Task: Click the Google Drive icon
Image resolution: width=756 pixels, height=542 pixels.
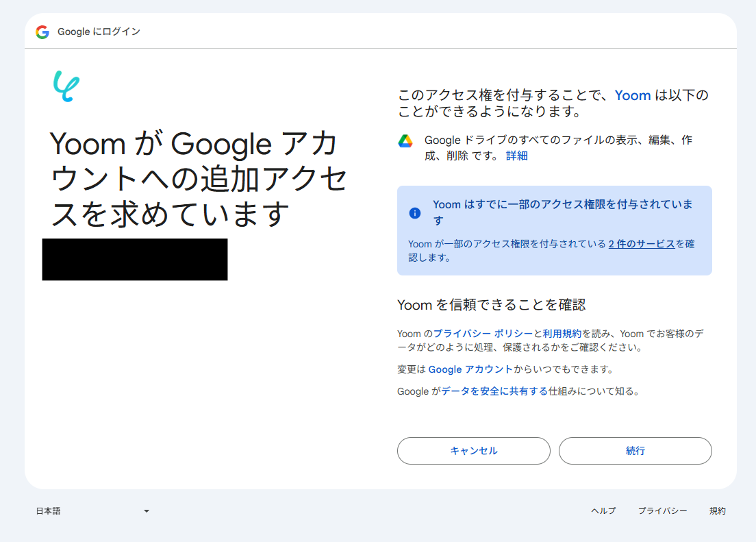Action: click(x=405, y=141)
